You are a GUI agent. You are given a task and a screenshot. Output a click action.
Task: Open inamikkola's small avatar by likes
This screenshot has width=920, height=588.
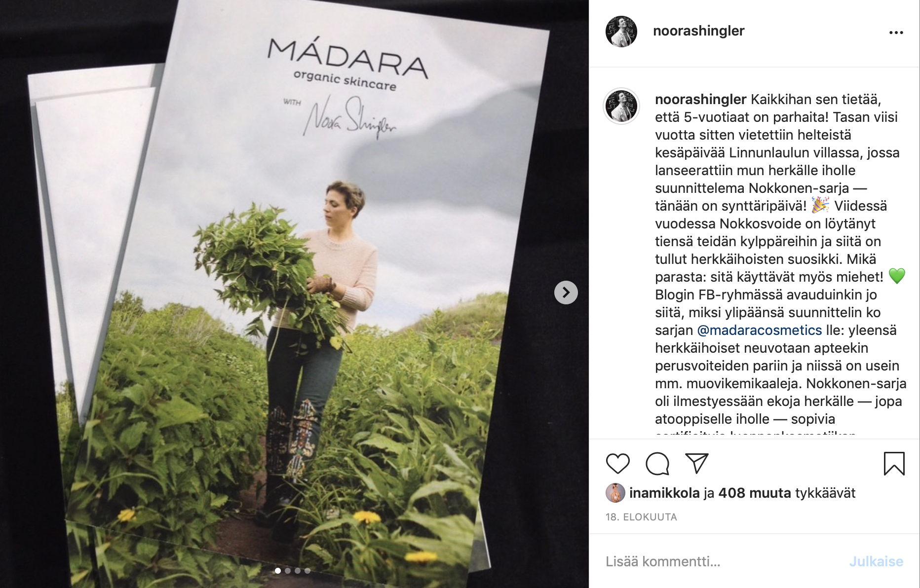point(615,493)
